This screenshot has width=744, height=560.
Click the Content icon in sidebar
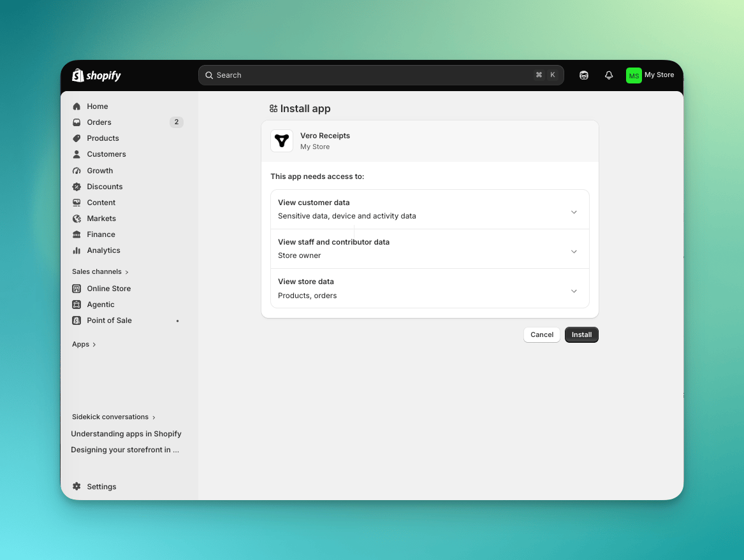click(77, 203)
